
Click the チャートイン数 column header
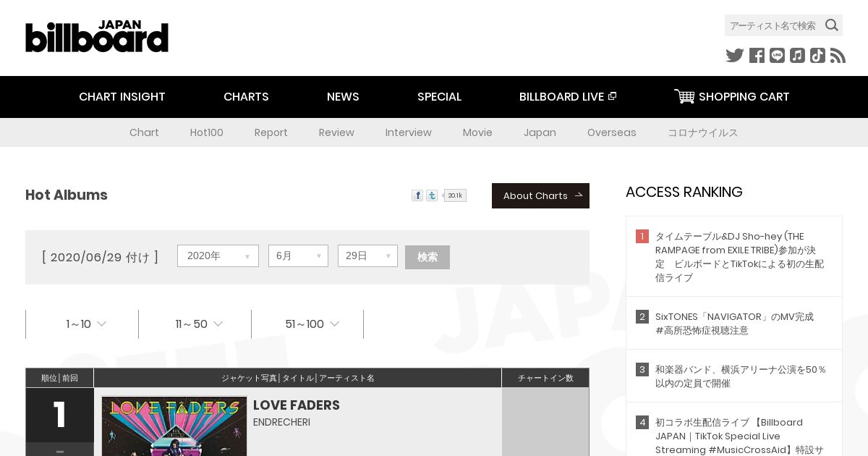(545, 378)
